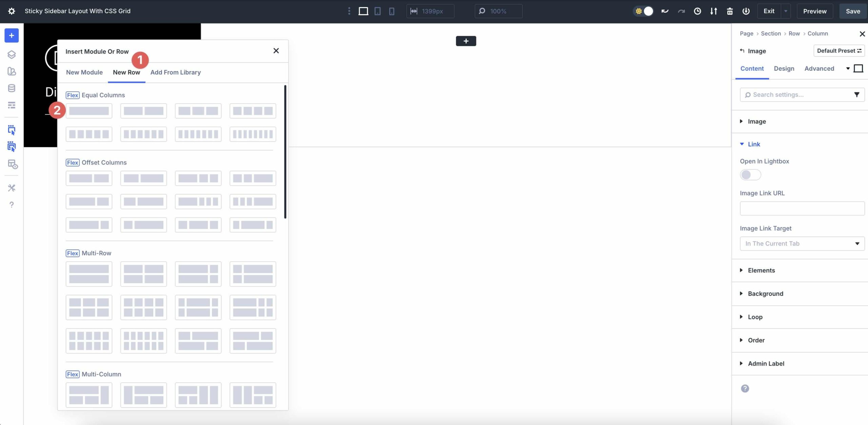Switch to phone preview mode
The image size is (868, 425).
[392, 11]
